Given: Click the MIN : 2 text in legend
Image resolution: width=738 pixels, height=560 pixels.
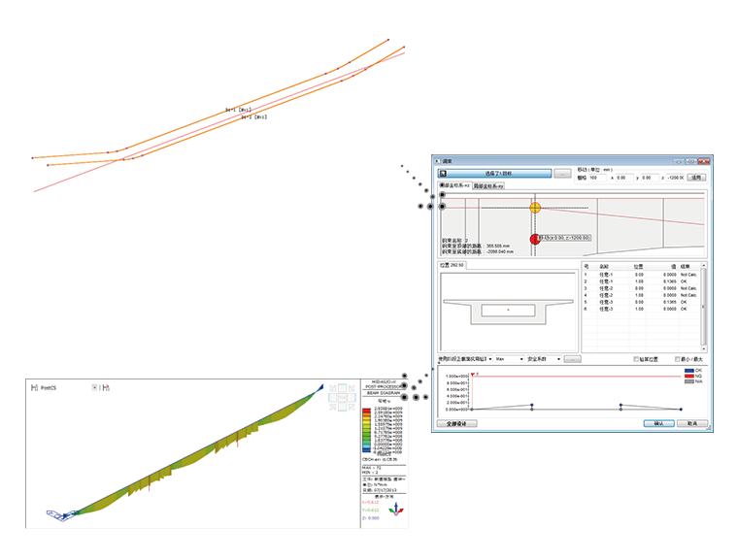Looking at the screenshot, I should [x=370, y=473].
